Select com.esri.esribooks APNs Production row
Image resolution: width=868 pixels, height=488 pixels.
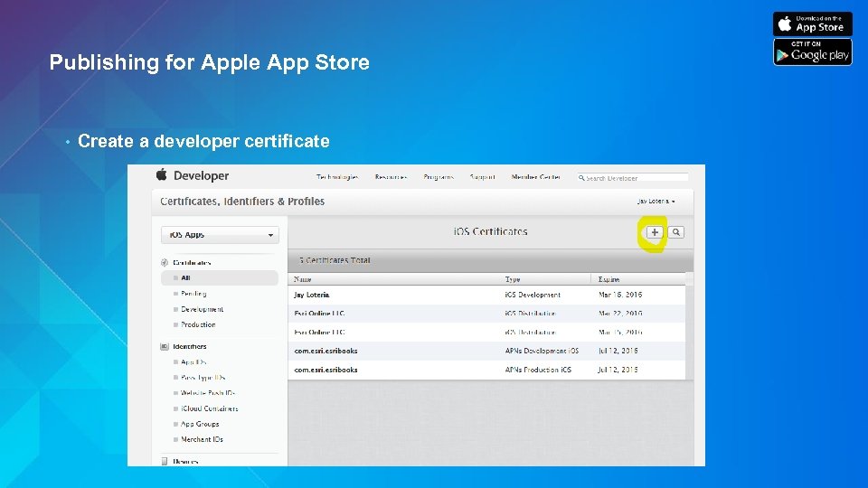486,370
